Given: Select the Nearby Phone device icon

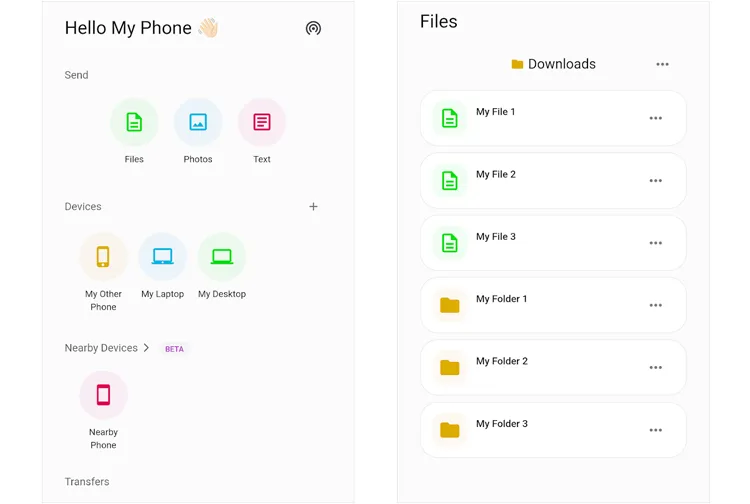Looking at the screenshot, I should [103, 395].
